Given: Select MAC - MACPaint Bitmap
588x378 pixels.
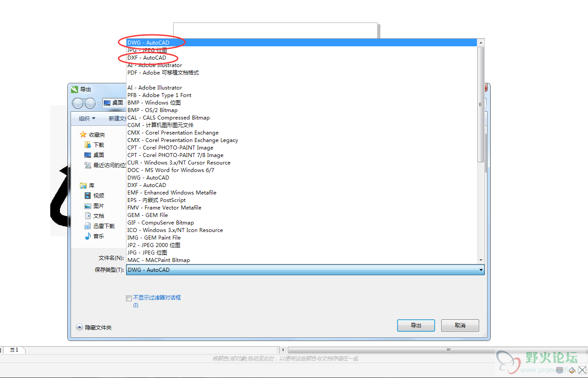Looking at the screenshot, I should point(301,260).
